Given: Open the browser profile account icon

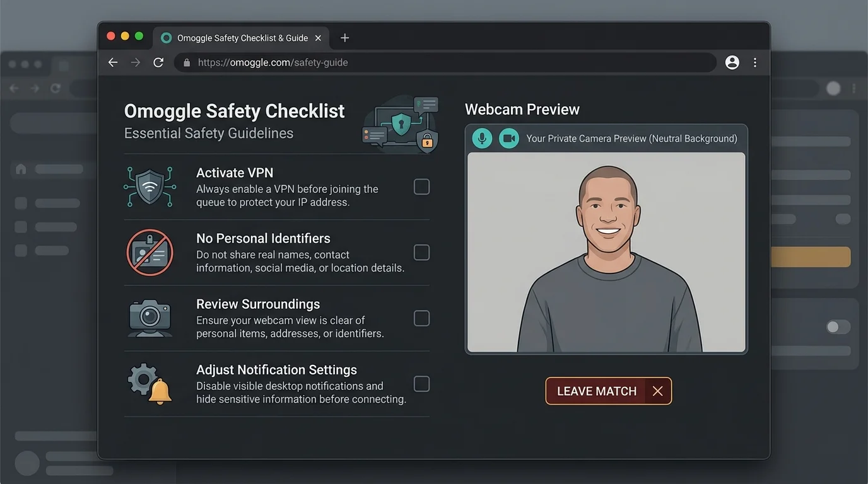Looking at the screenshot, I should pos(732,62).
